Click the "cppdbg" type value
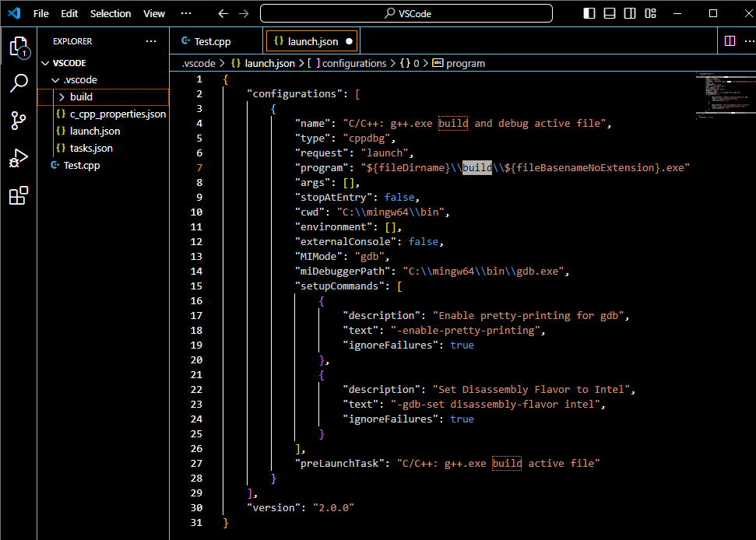 pyautogui.click(x=367, y=139)
